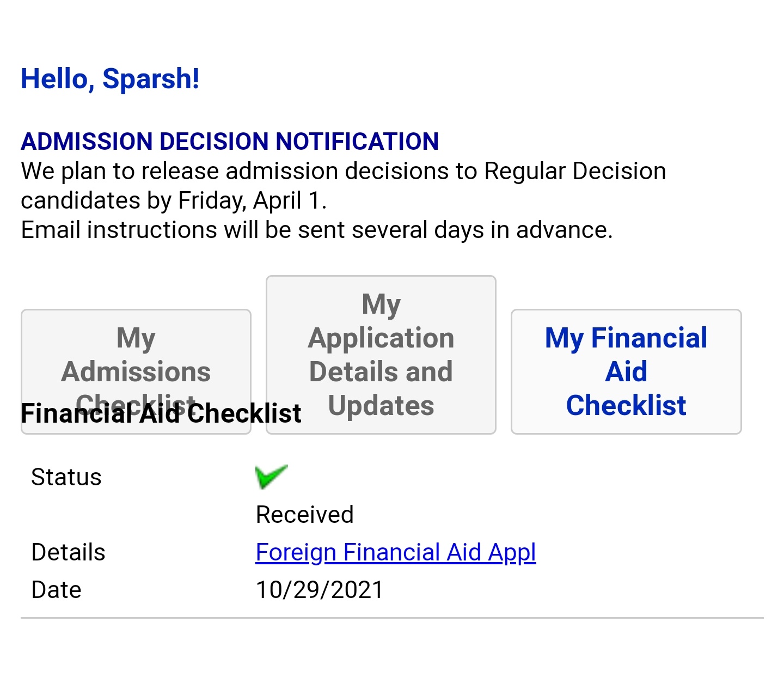Image resolution: width=784 pixels, height=683 pixels.
Task: Click the "Hello, Sparsh!" greeting
Action: pos(110,79)
